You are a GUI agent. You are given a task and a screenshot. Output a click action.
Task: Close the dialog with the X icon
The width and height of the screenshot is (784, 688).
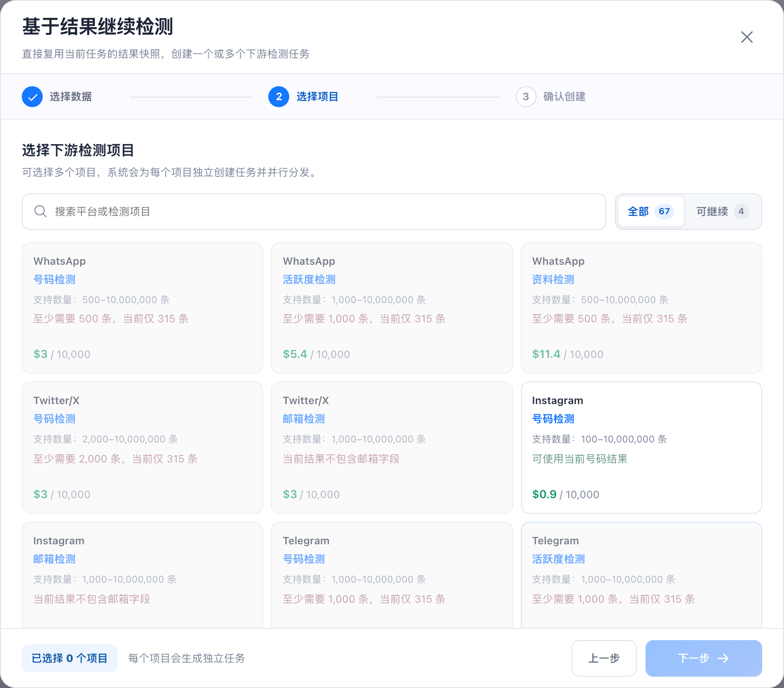coord(747,37)
